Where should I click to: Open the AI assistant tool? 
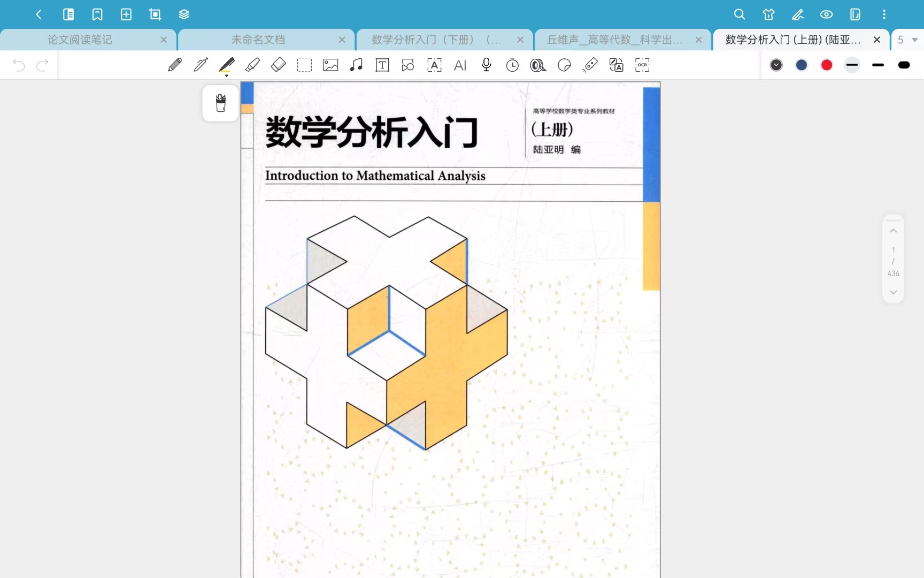tap(460, 65)
